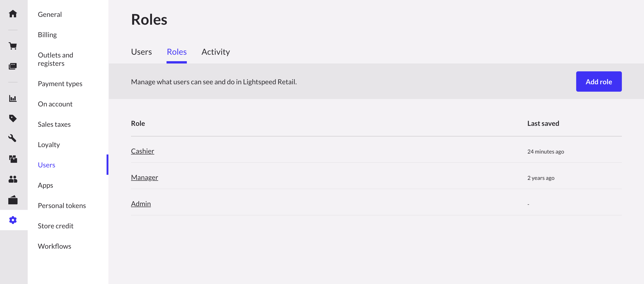This screenshot has height=284, width=644.
Task: Open Personal tokens settings
Action: [x=62, y=205]
